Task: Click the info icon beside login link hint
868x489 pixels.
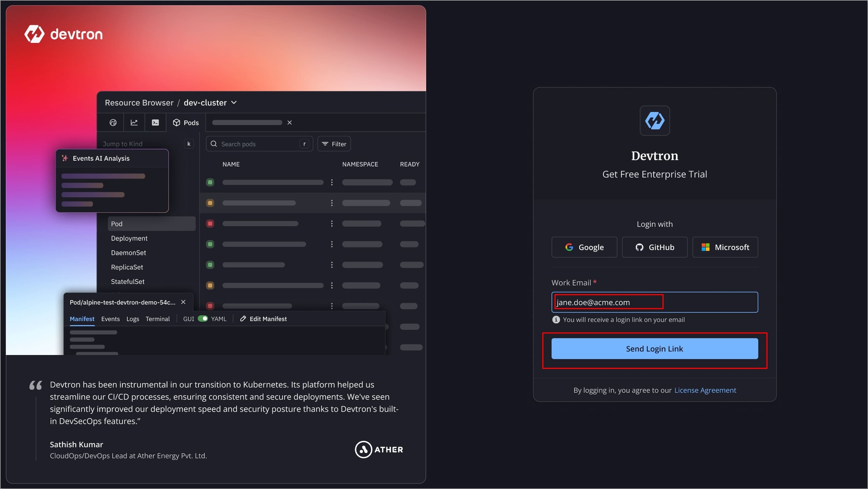Action: pos(556,320)
